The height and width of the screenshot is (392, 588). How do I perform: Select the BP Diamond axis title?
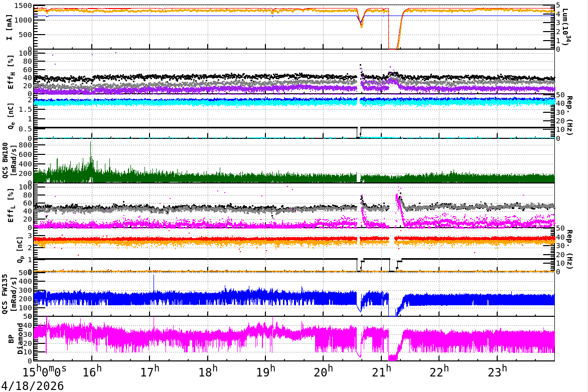(16, 338)
